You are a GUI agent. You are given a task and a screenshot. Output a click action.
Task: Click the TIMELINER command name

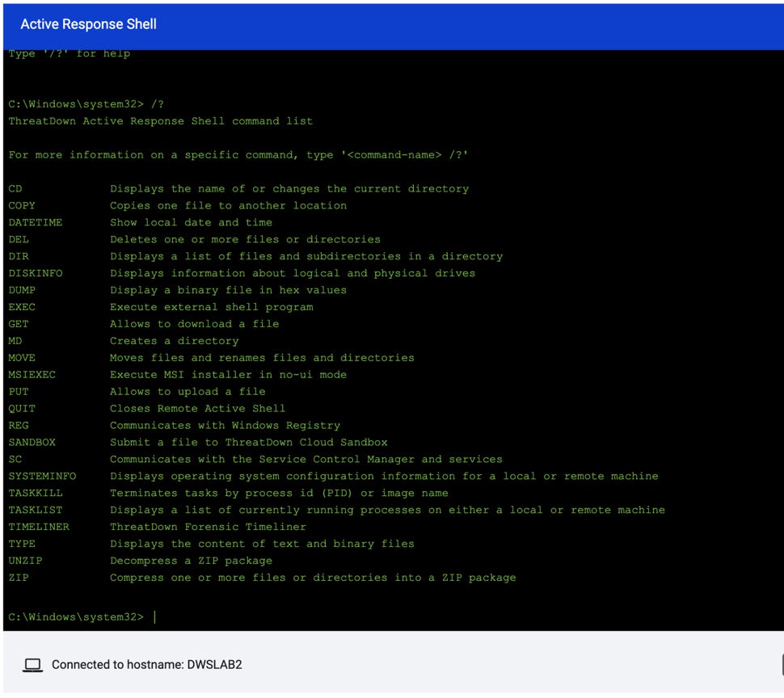click(x=39, y=527)
